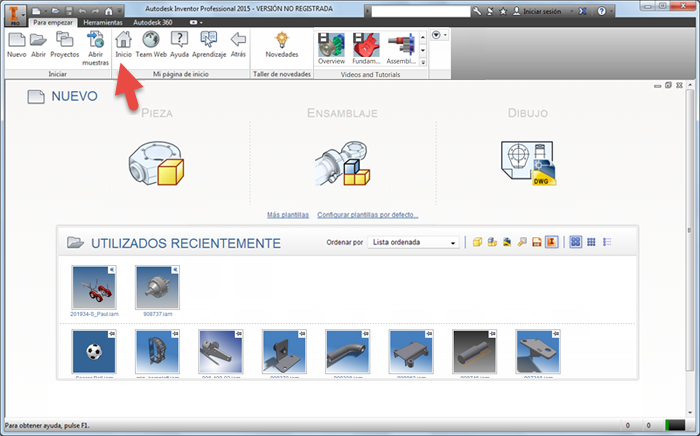This screenshot has height=436, width=700.
Task: Open Configurar plantillas por defecto link
Action: pyautogui.click(x=367, y=215)
